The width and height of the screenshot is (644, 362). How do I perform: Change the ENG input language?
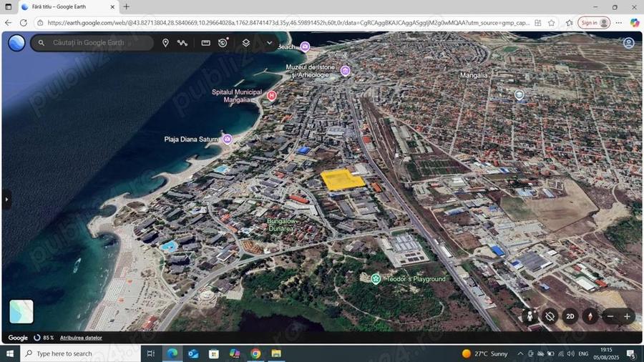(x=583, y=353)
